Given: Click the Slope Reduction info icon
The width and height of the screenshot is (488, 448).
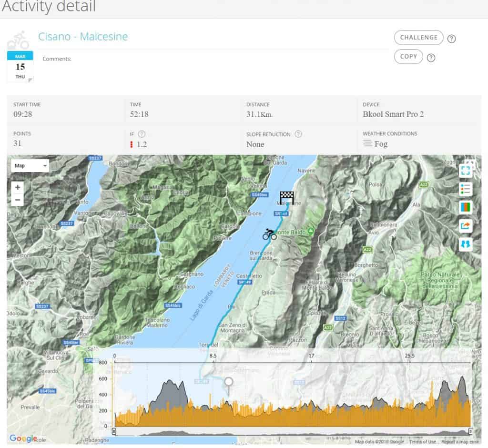Looking at the screenshot, I should click(x=298, y=134).
